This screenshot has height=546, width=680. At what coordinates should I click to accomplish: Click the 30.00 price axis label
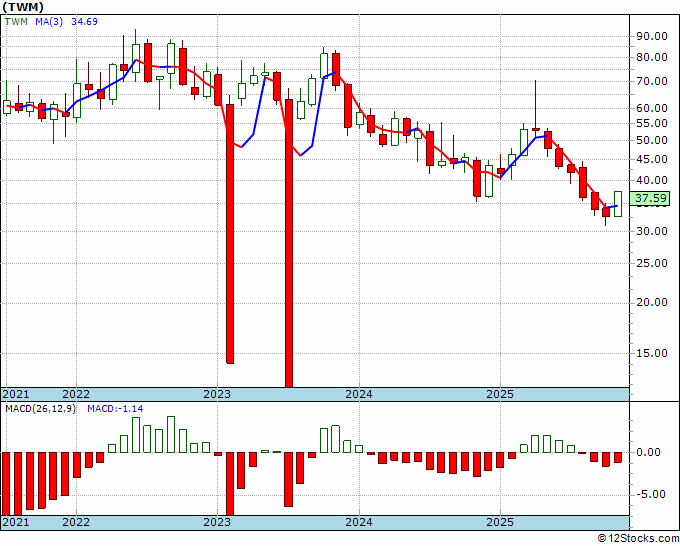[x=652, y=231]
